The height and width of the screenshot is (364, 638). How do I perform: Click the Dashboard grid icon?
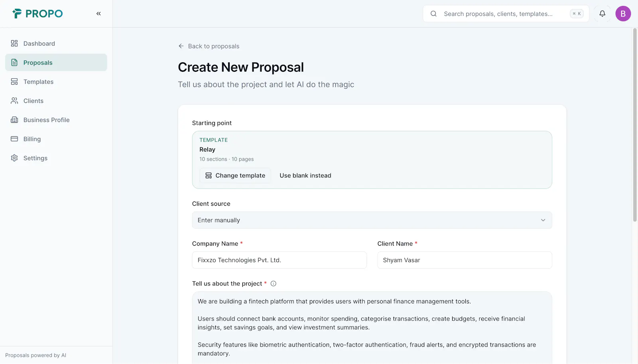click(14, 43)
